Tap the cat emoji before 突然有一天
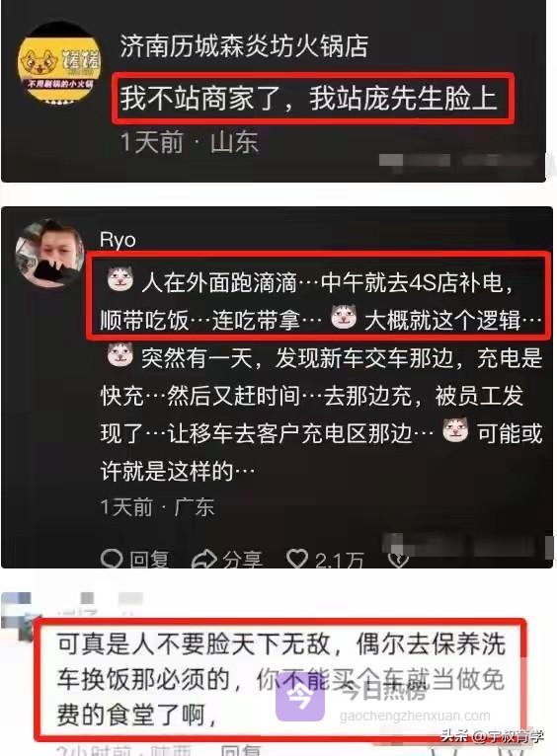 (119, 355)
